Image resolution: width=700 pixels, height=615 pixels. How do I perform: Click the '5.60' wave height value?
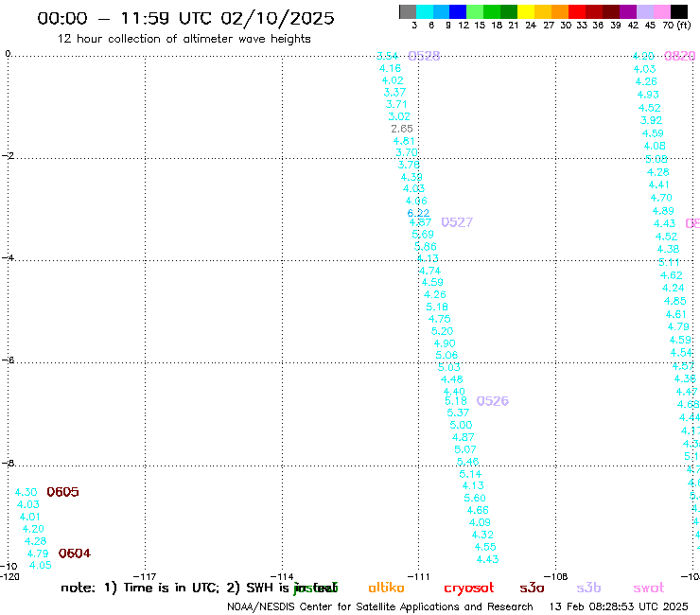click(x=475, y=498)
